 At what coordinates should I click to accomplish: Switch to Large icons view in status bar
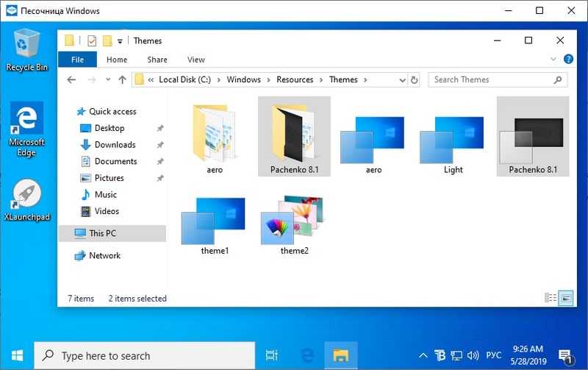(566, 299)
